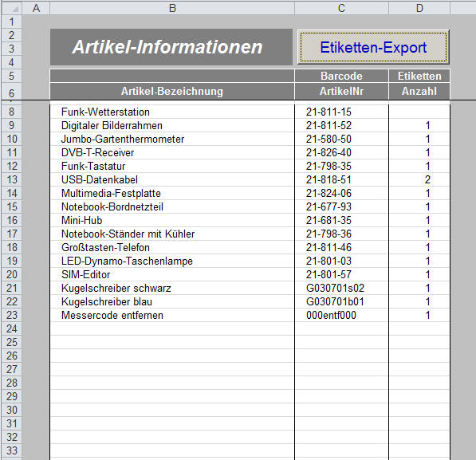The width and height of the screenshot is (476, 460).
Task: Select all cells via corner triangle
Action: (x=12, y=8)
